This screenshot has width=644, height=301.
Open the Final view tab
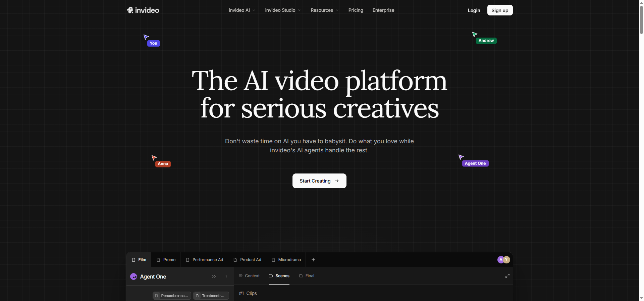click(307, 276)
